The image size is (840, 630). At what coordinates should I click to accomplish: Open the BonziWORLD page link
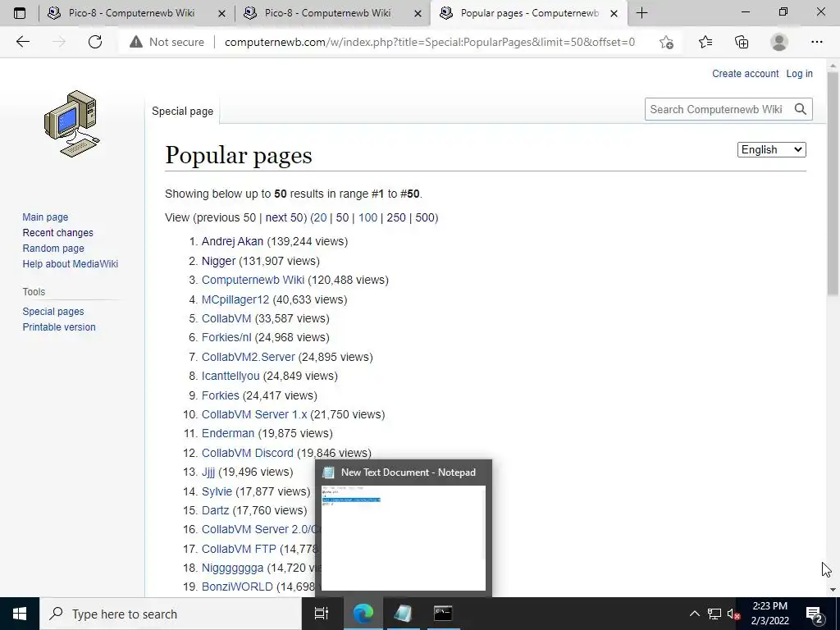point(237,587)
